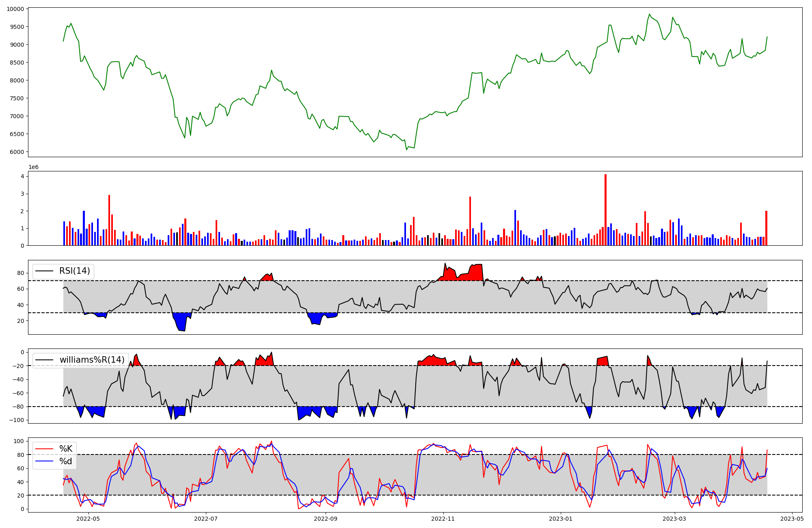This screenshot has width=812, height=528.
Task: Click the 10000 price axis label
Action: click(x=15, y=9)
